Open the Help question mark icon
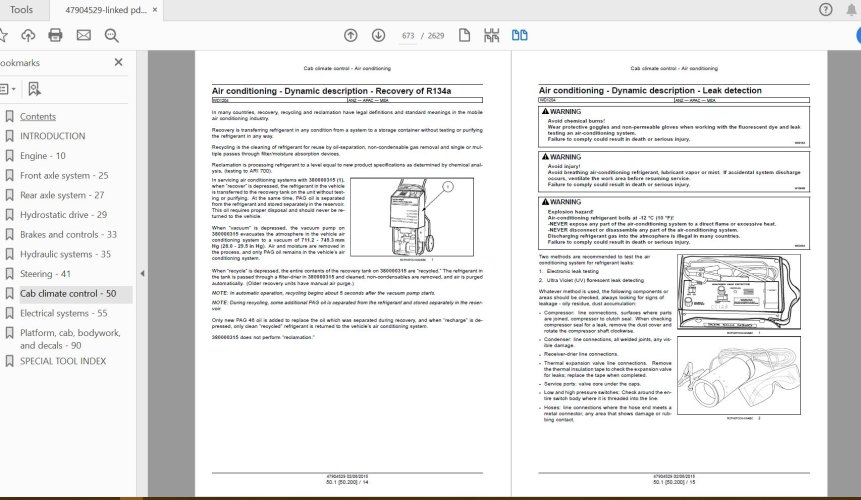Screen dimensions: 861x500 click(x=825, y=10)
